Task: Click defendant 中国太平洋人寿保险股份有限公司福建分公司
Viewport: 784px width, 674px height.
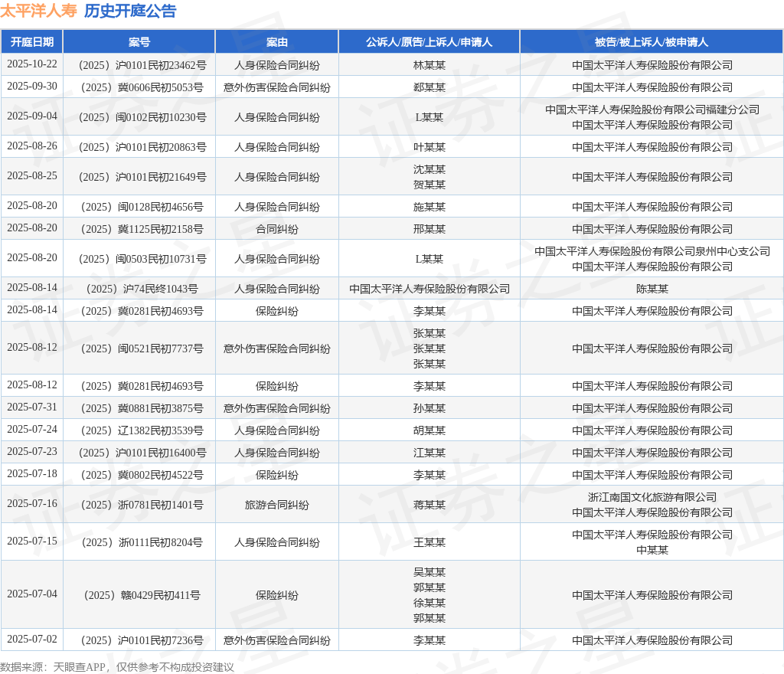Action: pyautogui.click(x=652, y=110)
